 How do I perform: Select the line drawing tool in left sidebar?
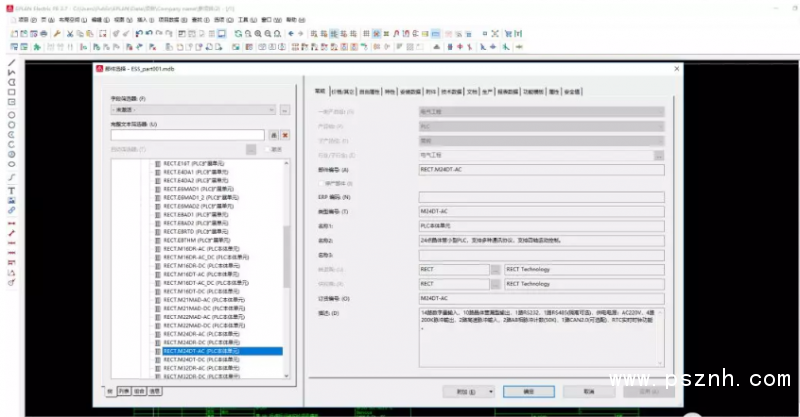click(x=11, y=61)
